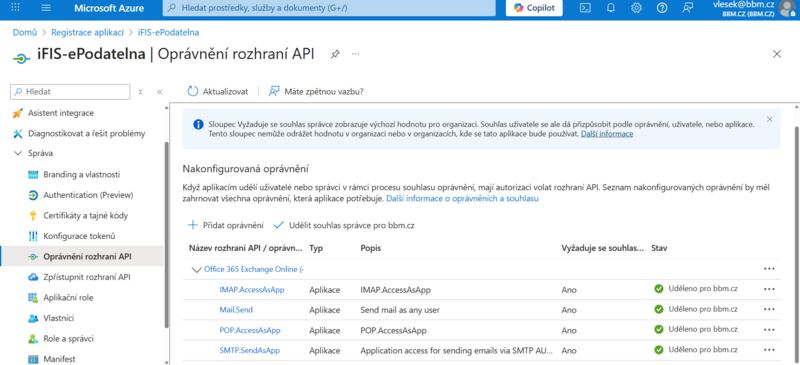
Task: Launch Copilot from the header
Action: click(534, 8)
